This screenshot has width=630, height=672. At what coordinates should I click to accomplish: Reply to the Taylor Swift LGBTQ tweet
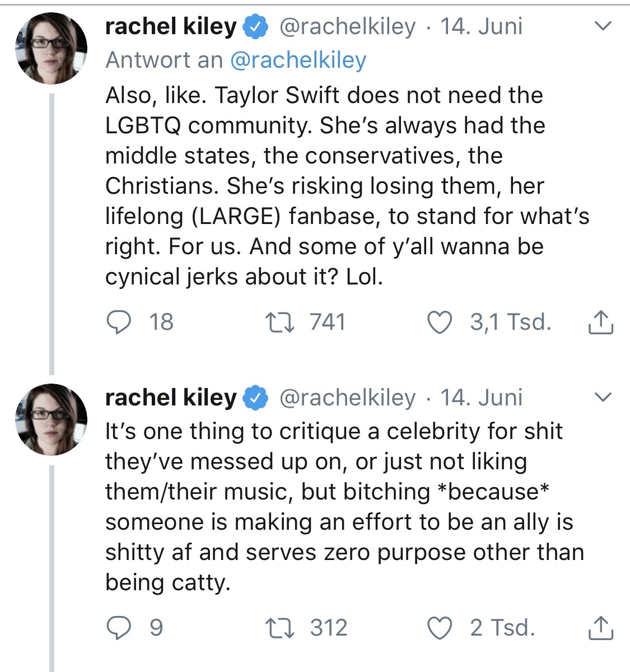coord(118,323)
